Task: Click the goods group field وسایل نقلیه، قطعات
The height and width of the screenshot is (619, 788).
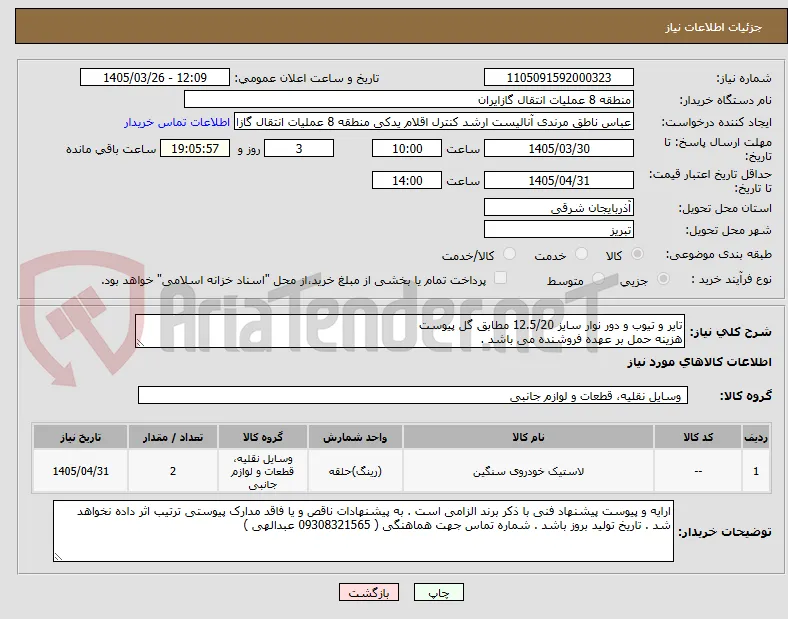Action: pos(413,395)
